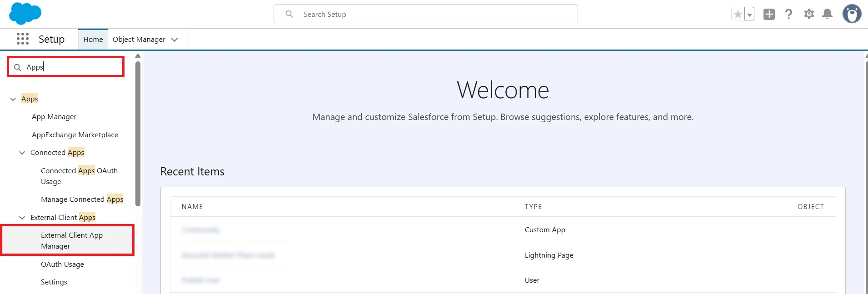Click the Favorites star icon
The image size is (868, 294).
738,14
